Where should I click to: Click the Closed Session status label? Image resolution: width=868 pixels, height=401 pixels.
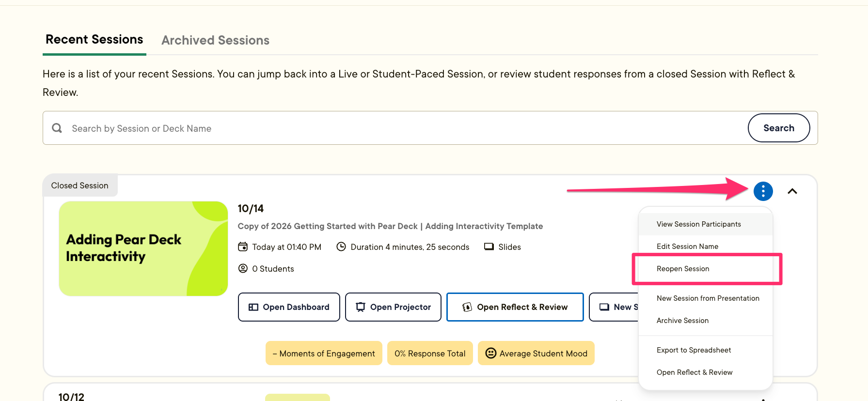click(x=80, y=185)
